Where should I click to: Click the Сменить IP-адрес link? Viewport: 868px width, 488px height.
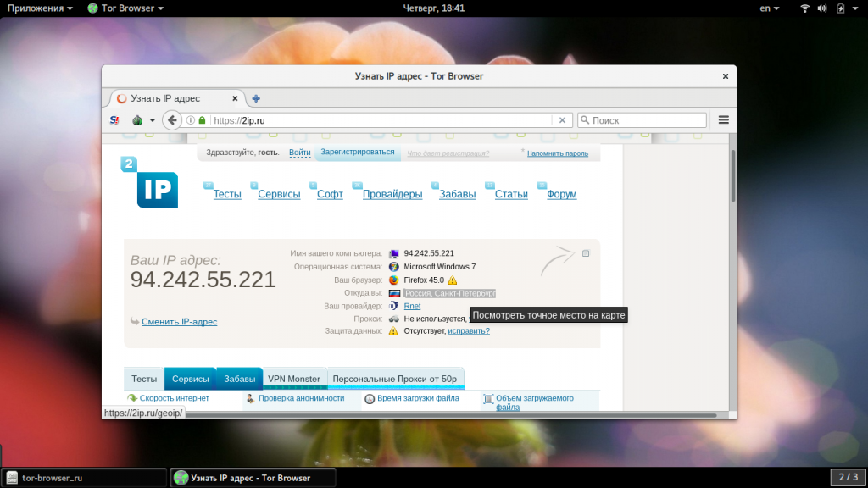point(180,321)
